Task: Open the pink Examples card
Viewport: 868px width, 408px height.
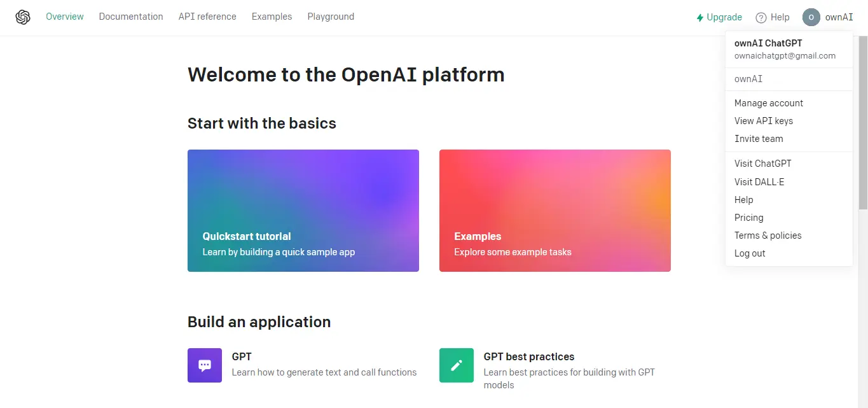Action: 555,211
